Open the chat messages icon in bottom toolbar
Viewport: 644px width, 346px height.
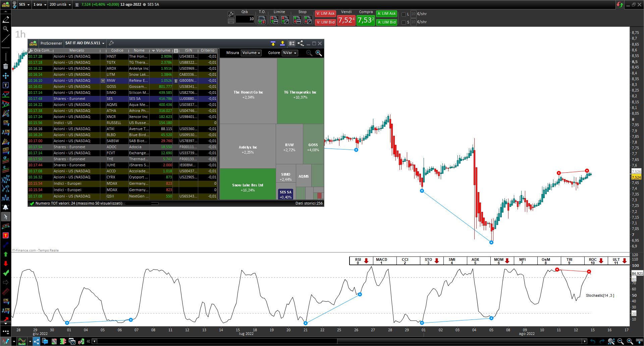(45, 341)
